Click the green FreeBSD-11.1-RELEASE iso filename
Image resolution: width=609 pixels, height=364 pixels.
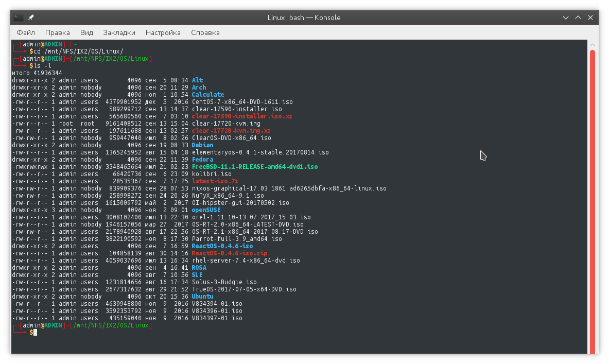pos(254,167)
